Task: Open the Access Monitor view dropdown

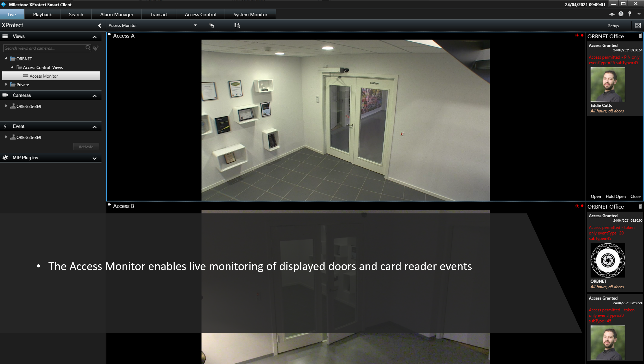Action: [x=195, y=25]
